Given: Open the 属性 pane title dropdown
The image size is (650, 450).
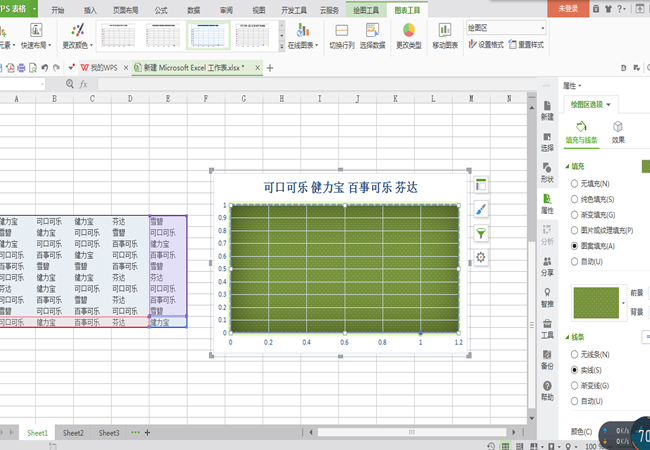Looking at the screenshot, I should (x=580, y=86).
